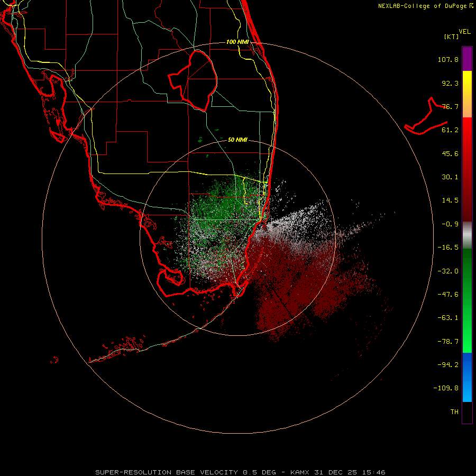Click the 61.2 legend value
476x476 pixels.
click(450, 130)
